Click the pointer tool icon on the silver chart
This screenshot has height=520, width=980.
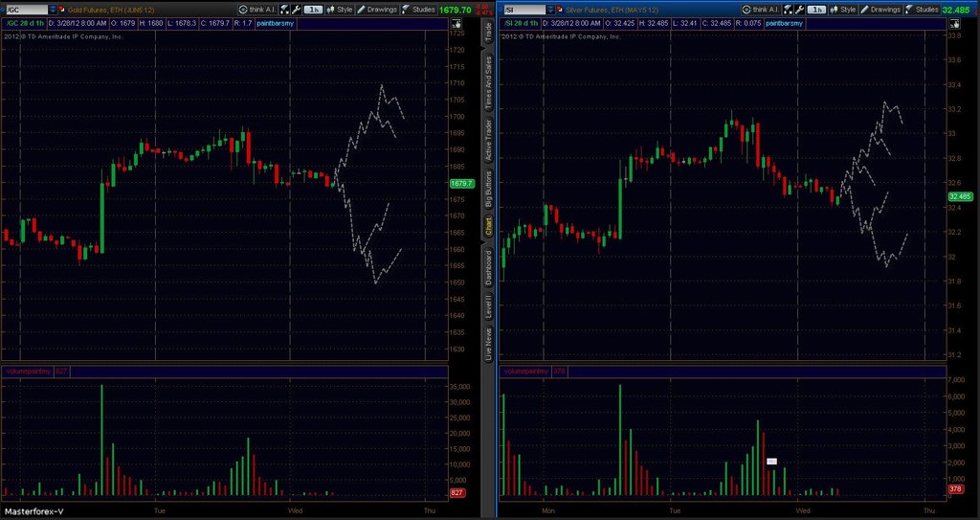coord(954,24)
